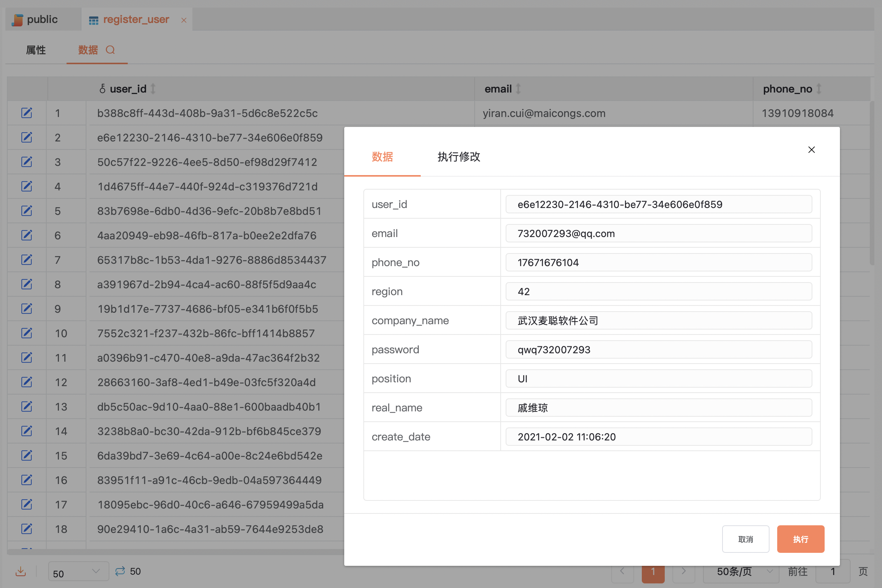The image size is (882, 588).
Task: Click the edit pencil icon on row 18
Action: (x=26, y=529)
